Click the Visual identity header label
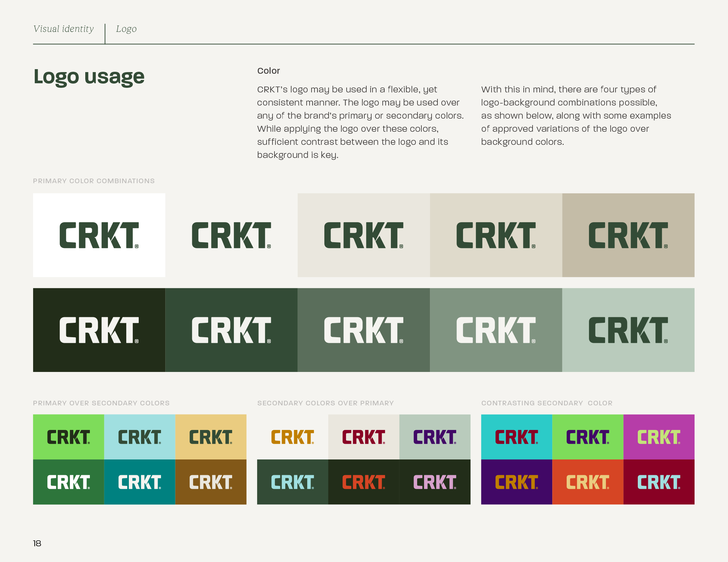728x562 pixels. click(x=63, y=29)
